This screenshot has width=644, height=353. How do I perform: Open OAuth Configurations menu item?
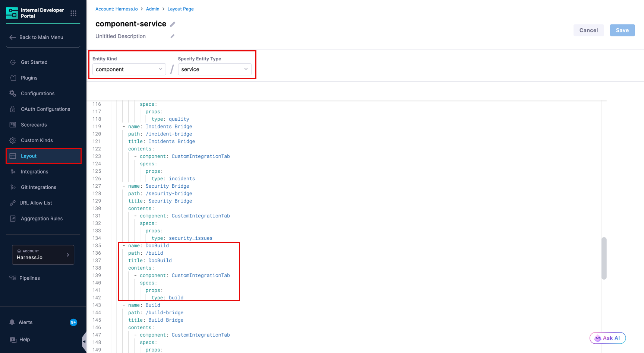tap(45, 109)
